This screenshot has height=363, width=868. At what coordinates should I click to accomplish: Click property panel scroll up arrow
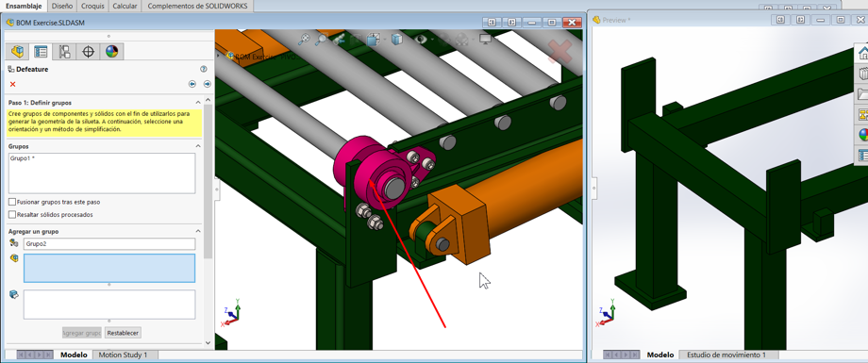coord(209,99)
